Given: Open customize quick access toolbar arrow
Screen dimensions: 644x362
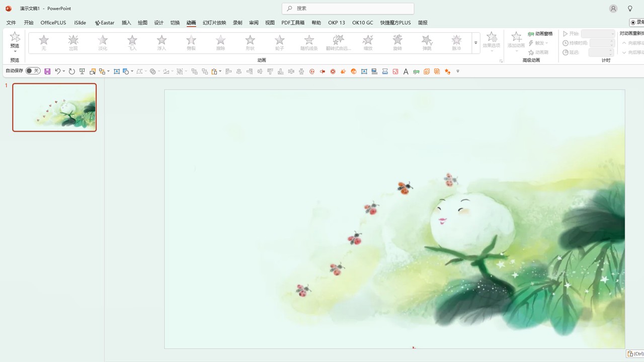Looking at the screenshot, I should [x=458, y=71].
